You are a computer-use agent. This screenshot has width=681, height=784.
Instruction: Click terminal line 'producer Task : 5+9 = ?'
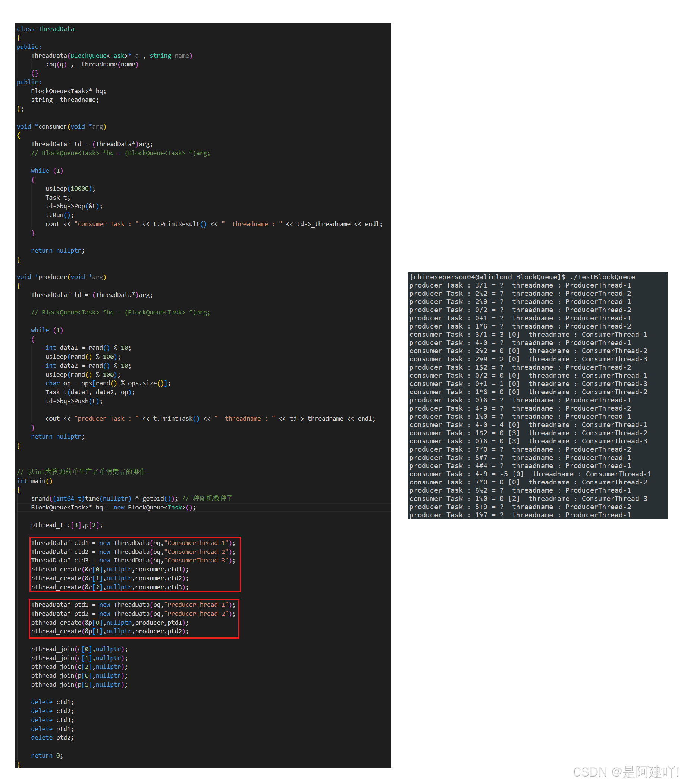(x=520, y=507)
